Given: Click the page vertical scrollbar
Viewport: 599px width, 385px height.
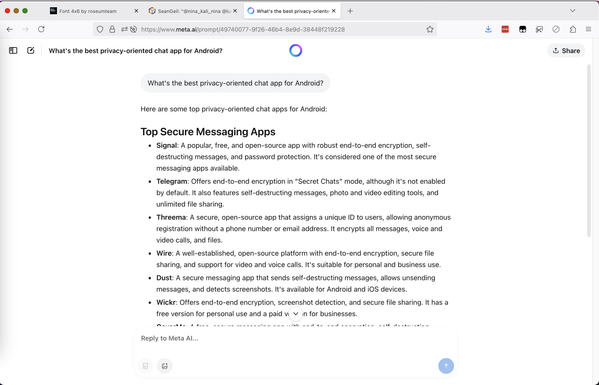Looking at the screenshot, I should point(589,151).
